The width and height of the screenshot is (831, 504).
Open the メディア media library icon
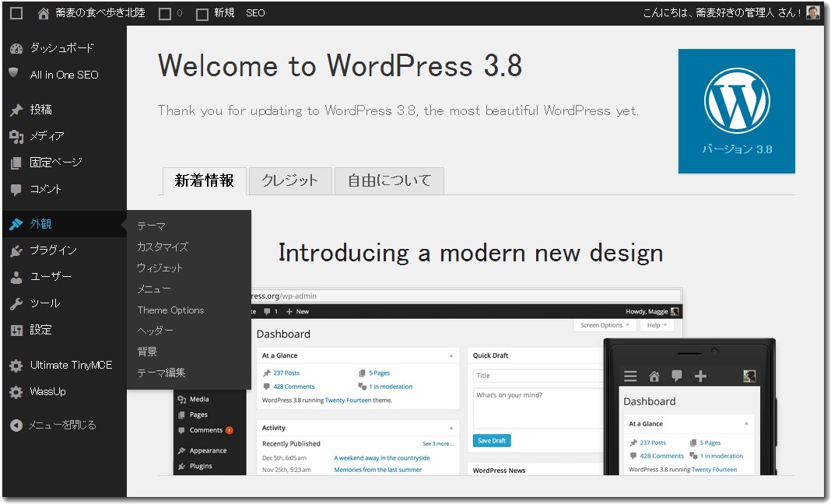[x=17, y=135]
